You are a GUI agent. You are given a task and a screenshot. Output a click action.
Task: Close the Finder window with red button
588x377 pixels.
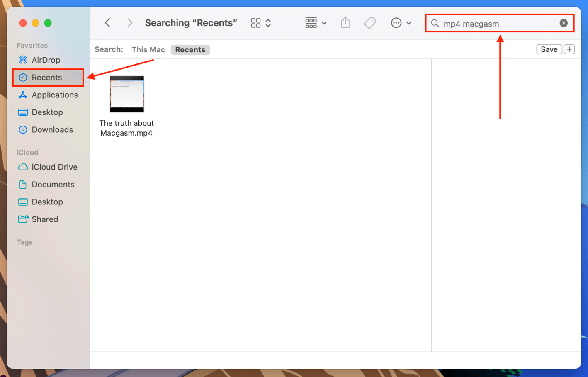(23, 23)
